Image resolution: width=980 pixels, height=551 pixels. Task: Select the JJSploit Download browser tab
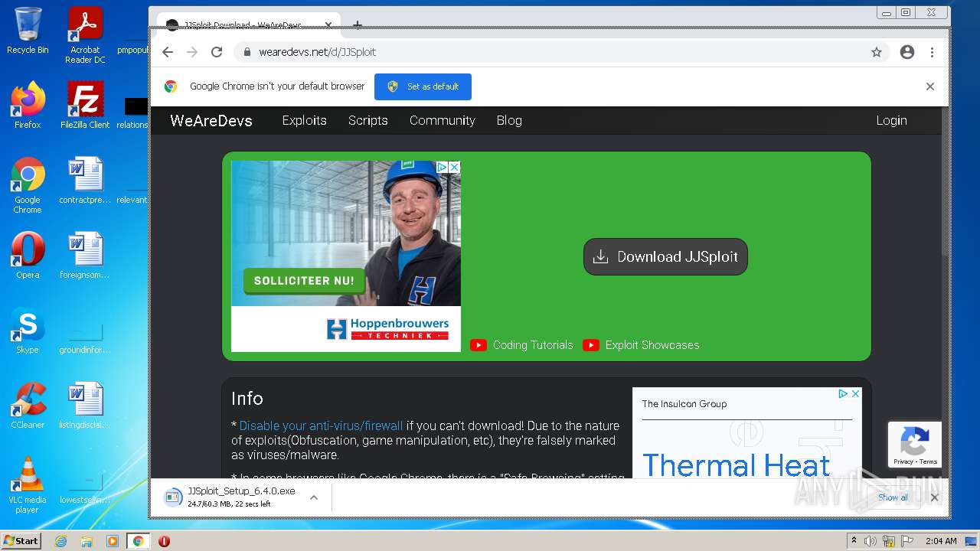pyautogui.click(x=248, y=24)
